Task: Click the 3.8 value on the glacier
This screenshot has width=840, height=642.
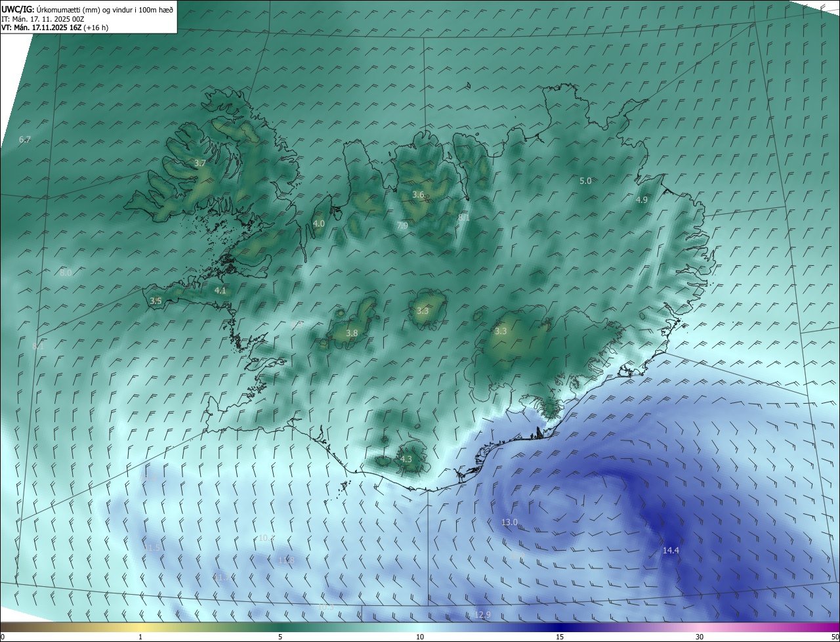Action: click(352, 333)
